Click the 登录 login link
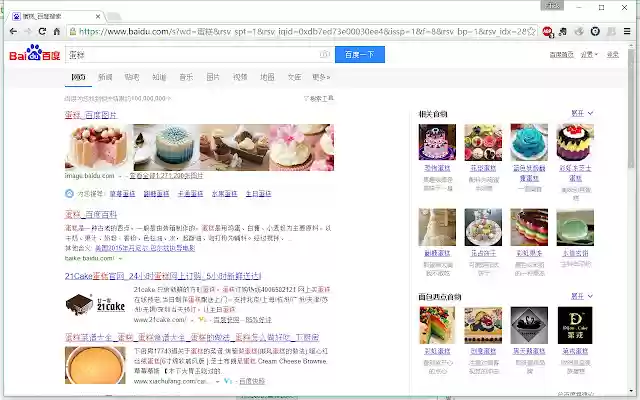This screenshot has width=640, height=400. coord(613,55)
